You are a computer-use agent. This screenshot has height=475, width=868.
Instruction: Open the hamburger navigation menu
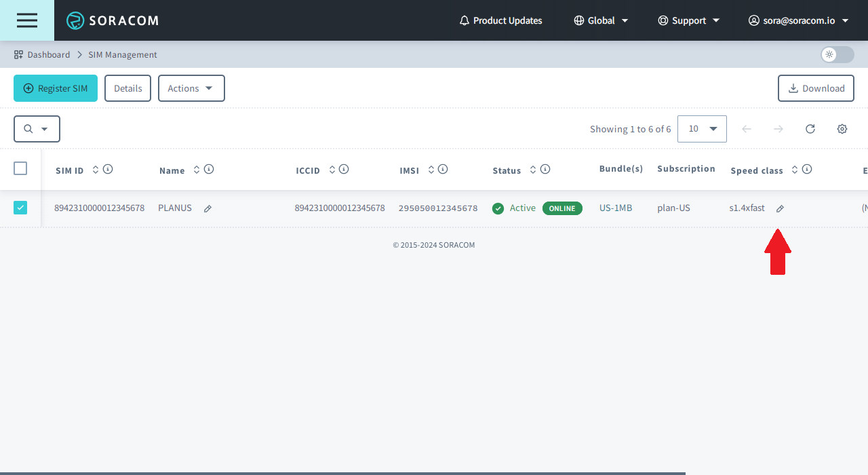click(27, 20)
